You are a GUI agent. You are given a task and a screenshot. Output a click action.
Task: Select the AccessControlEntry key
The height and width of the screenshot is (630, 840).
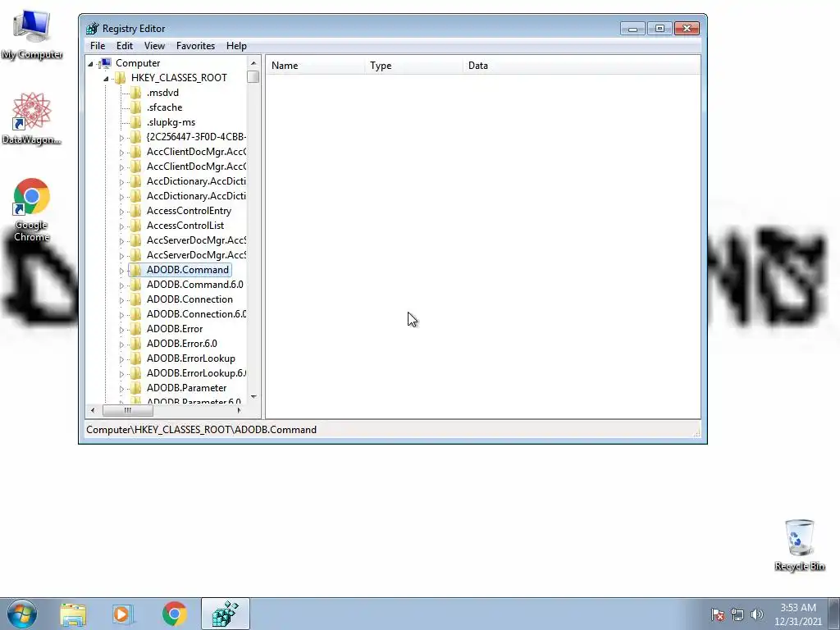pos(189,211)
